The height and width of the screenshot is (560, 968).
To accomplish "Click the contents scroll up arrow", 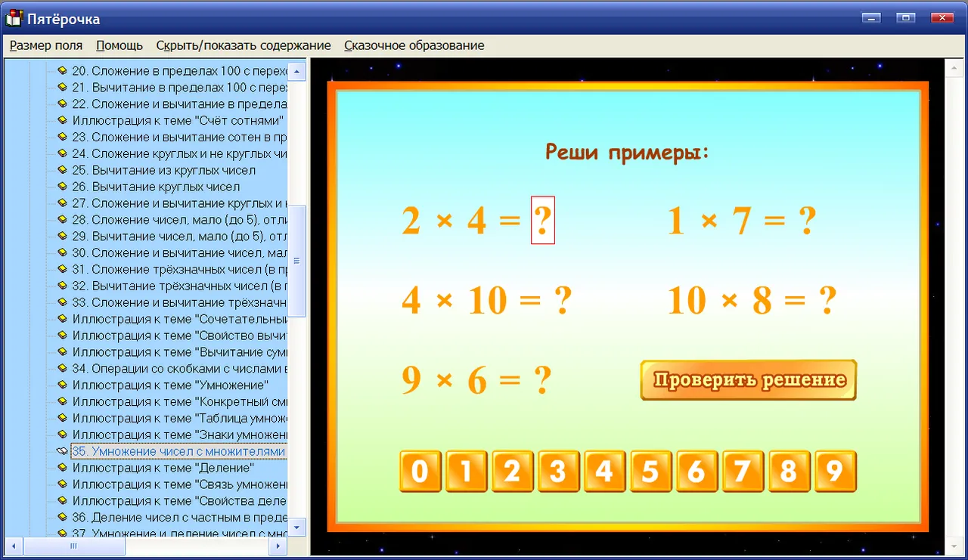I will click(x=296, y=72).
